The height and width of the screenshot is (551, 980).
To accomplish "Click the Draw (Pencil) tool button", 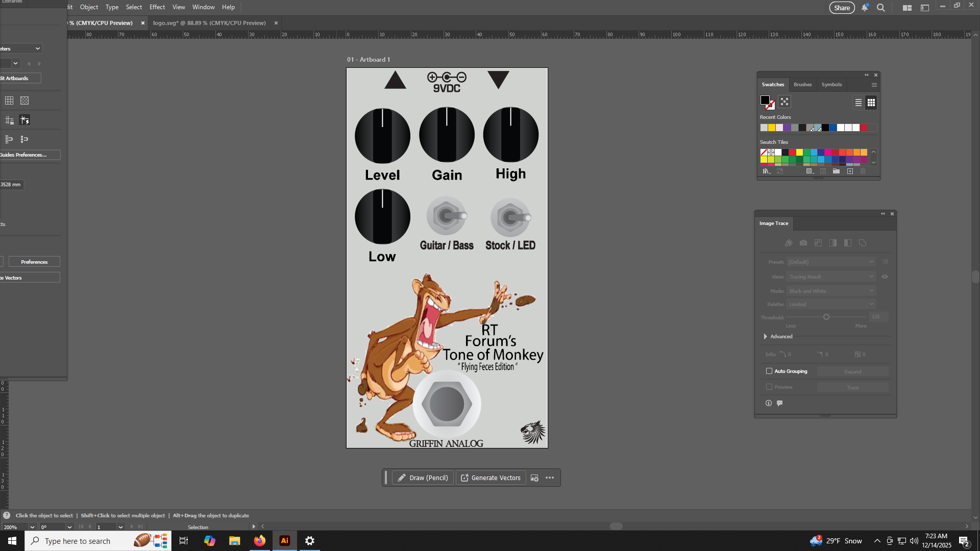I will (423, 478).
